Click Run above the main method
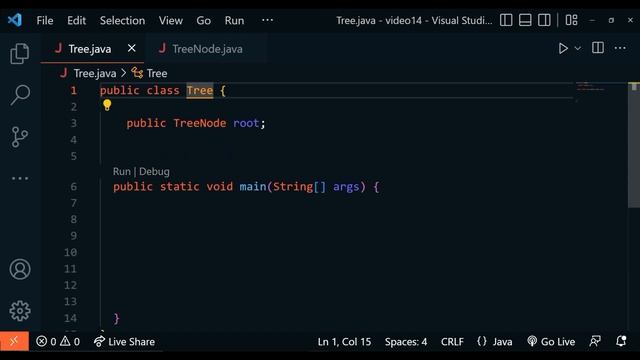 pyautogui.click(x=122, y=171)
